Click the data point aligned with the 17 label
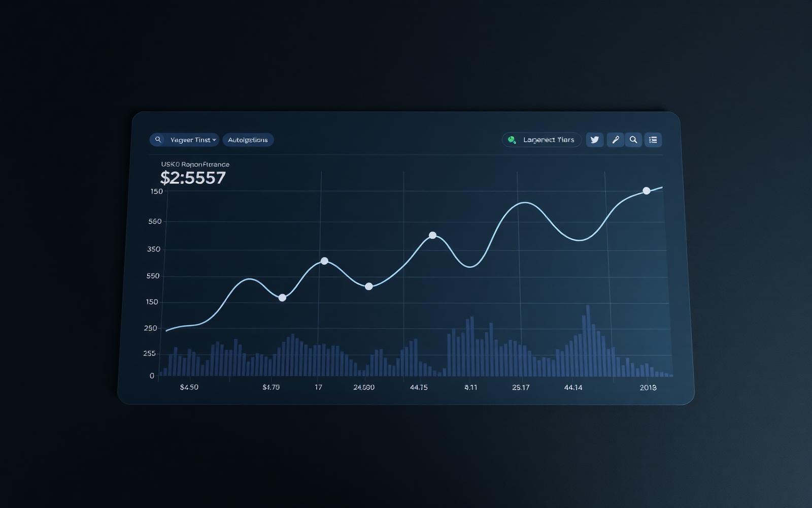Viewport: 812px width, 508px height. pyautogui.click(x=324, y=261)
